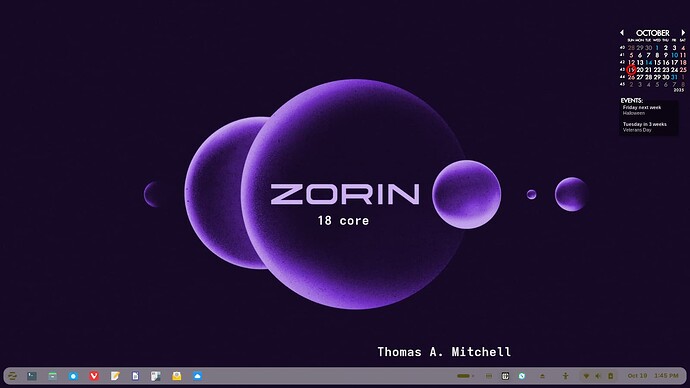Select October 31 in the calendar
This screenshot has height=388, width=690.
tap(674, 77)
